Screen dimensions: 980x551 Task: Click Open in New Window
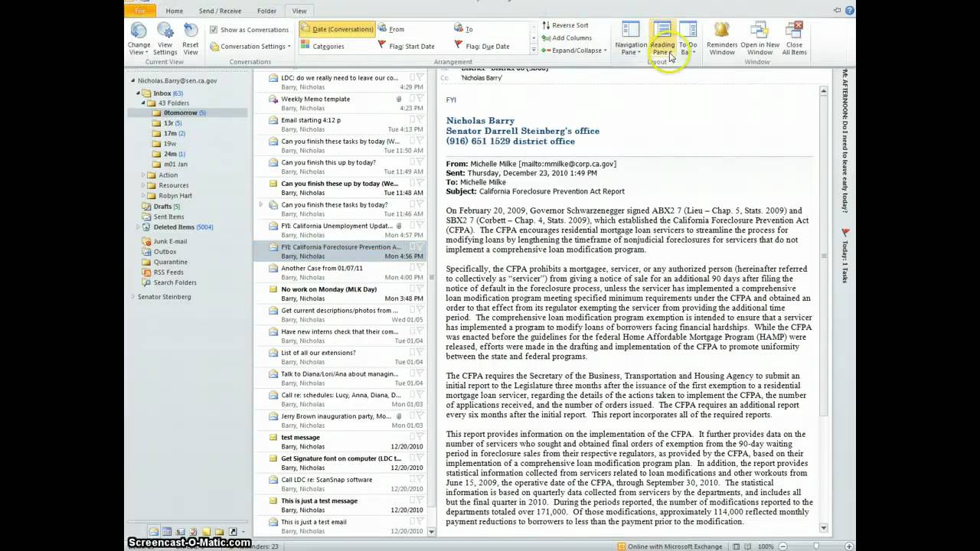tap(759, 38)
